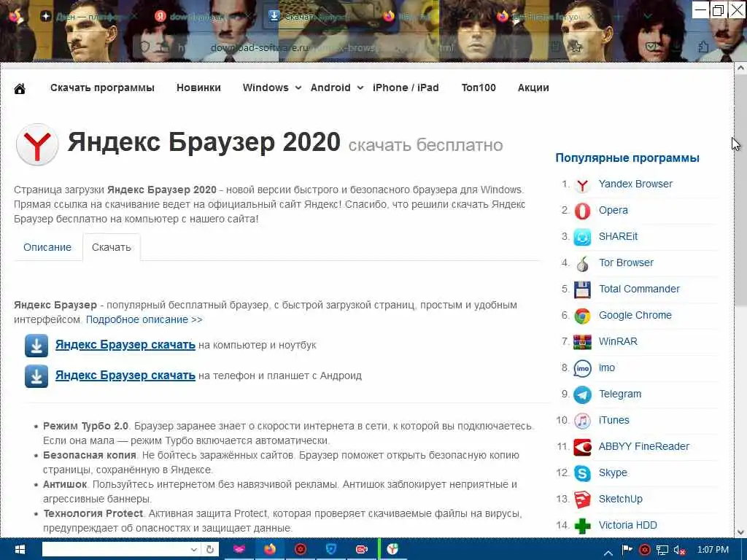Screen dimensions: 747x560
Task: Click the SHAREit icon in popular programs
Action: click(x=582, y=237)
